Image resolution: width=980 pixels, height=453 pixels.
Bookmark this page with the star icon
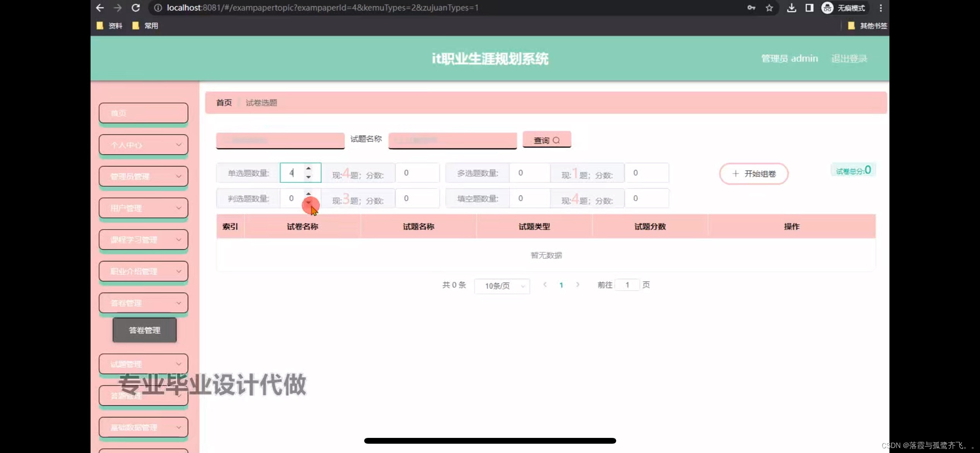[x=769, y=8]
